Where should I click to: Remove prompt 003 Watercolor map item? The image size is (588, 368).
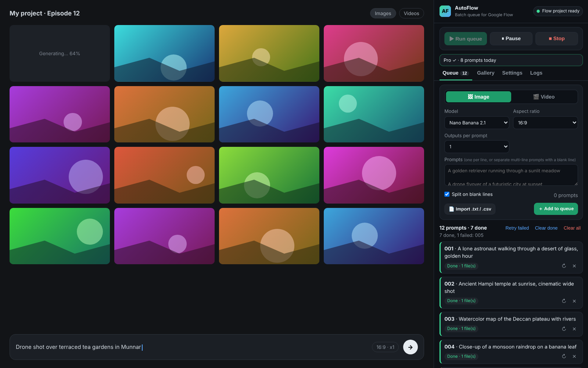pos(574,329)
